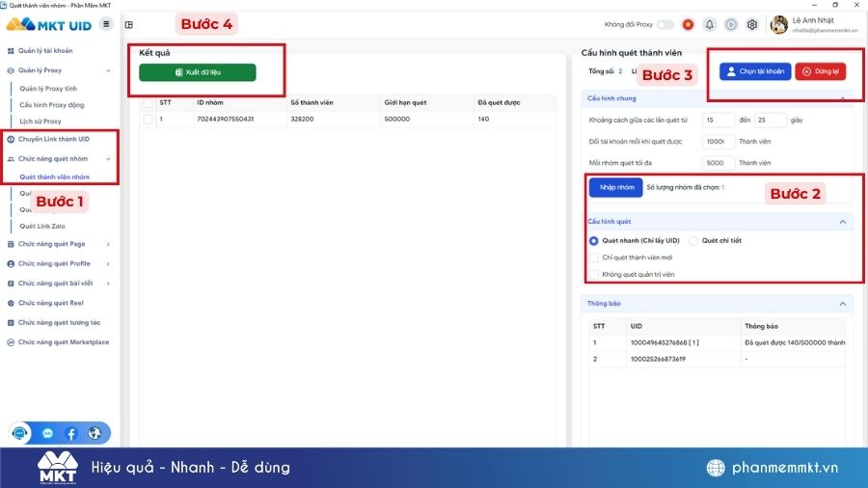
Task: Click the Quản lý tài khoản sidebar icon
Action: click(11, 51)
